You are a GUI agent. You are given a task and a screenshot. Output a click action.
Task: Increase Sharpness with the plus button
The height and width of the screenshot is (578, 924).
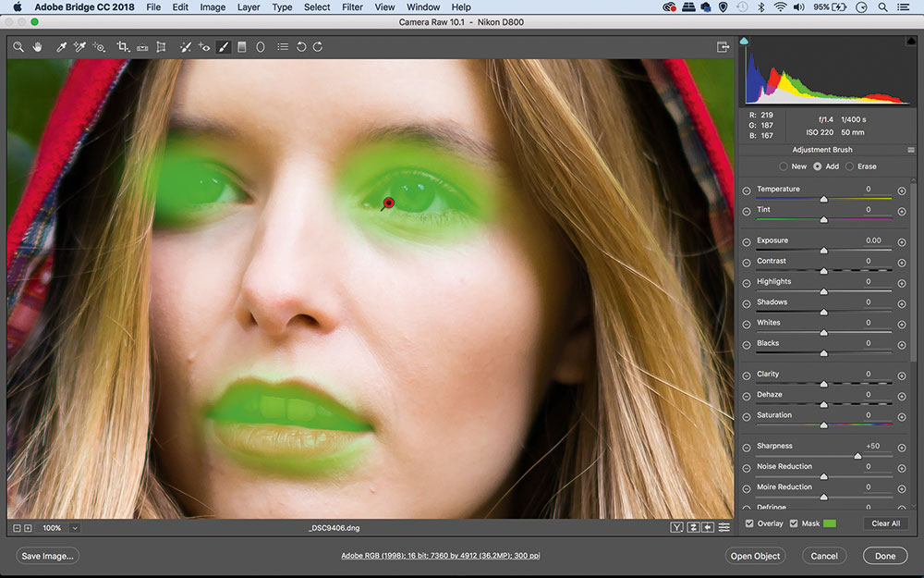click(x=902, y=448)
